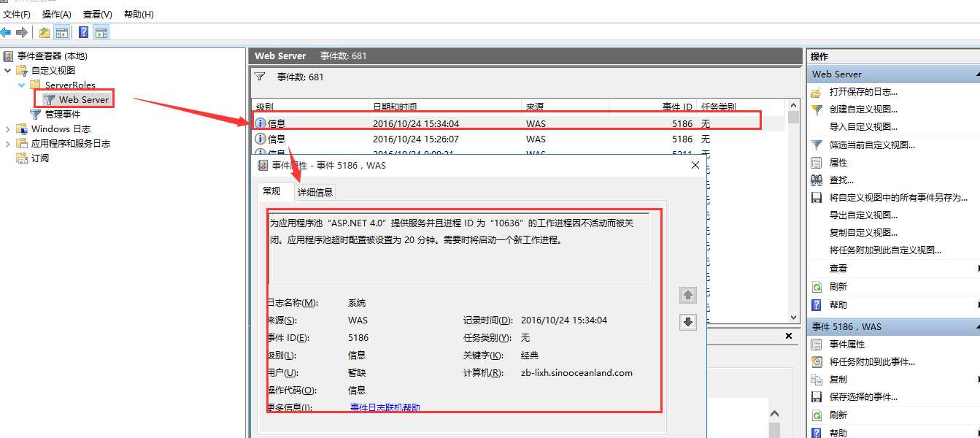This screenshot has height=438, width=980.
Task: Collapse the Web Server actions section header
Action: [976, 74]
